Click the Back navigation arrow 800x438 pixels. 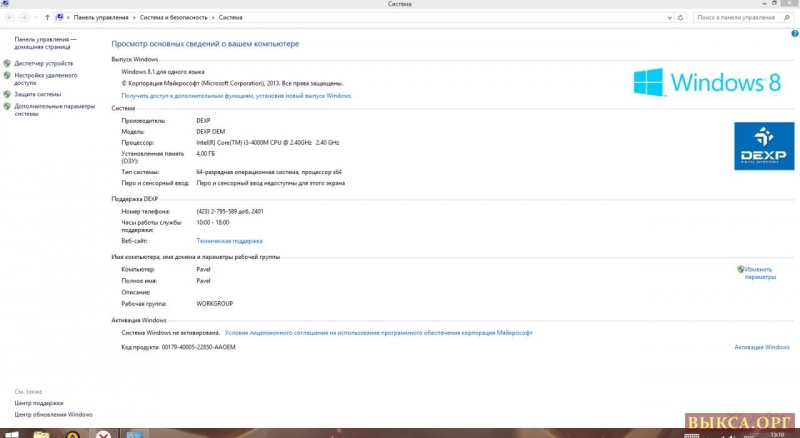pyautogui.click(x=11, y=17)
